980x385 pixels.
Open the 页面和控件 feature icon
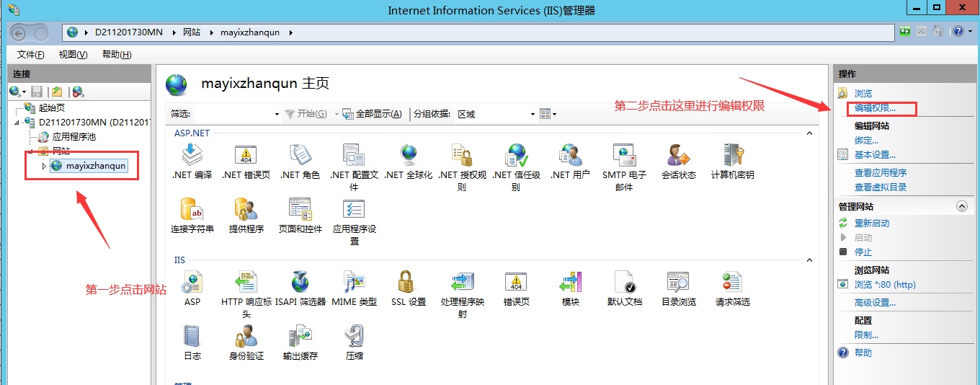[300, 208]
